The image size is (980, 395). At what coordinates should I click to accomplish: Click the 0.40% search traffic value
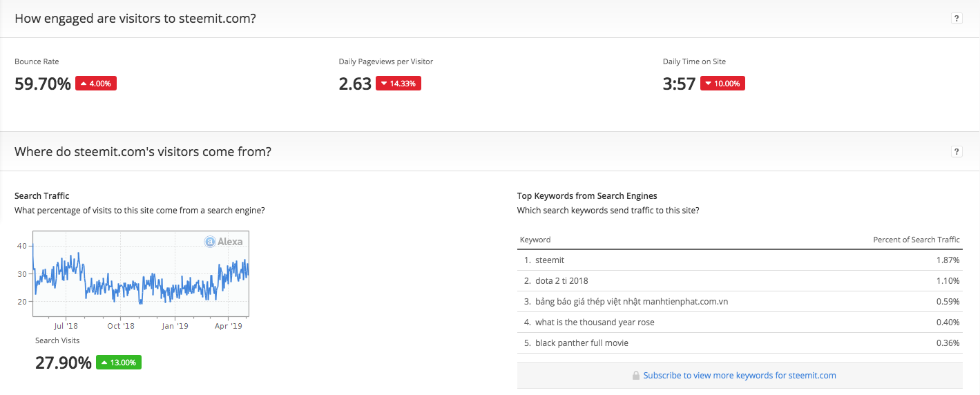click(x=948, y=322)
